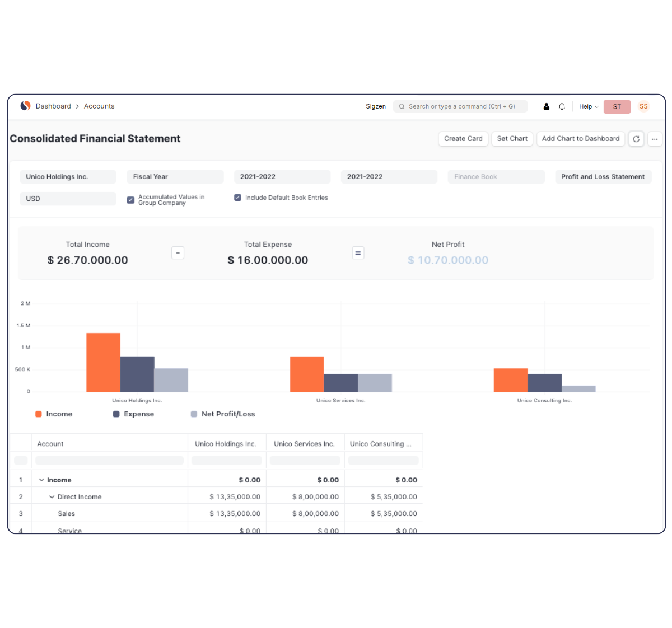The image size is (672, 628).
Task: Toggle the Income legend series
Action: click(x=54, y=414)
